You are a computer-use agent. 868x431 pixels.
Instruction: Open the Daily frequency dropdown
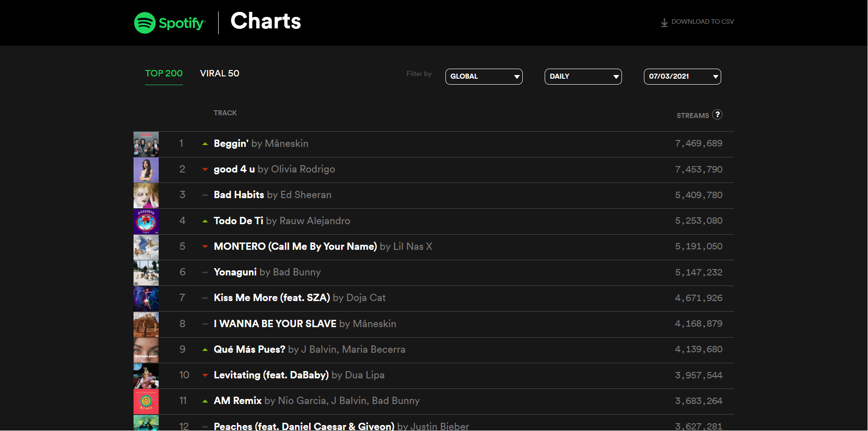point(583,76)
